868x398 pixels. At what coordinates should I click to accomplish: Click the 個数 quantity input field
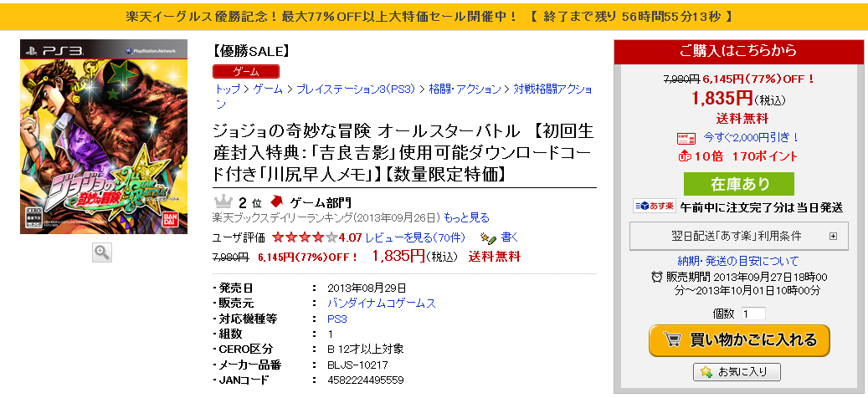752,314
